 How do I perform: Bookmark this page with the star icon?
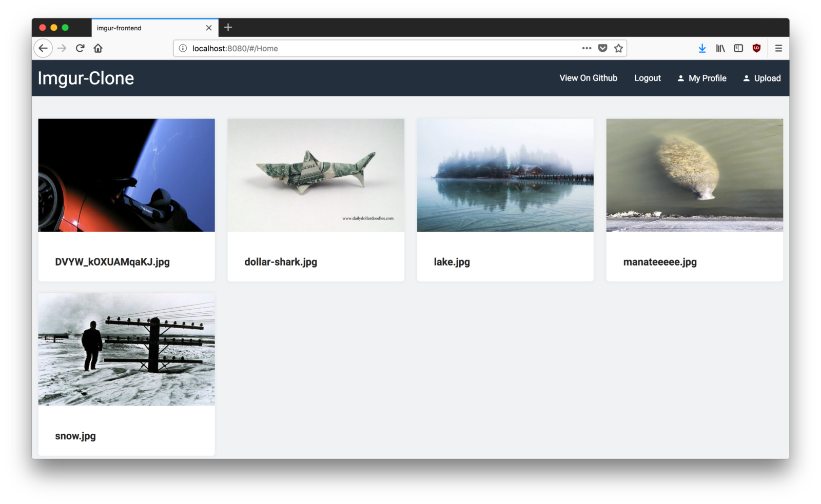[x=619, y=48]
